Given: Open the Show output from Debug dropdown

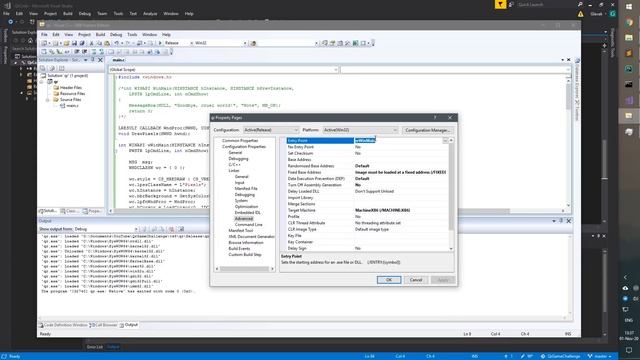Looking at the screenshot, I should [106, 229].
